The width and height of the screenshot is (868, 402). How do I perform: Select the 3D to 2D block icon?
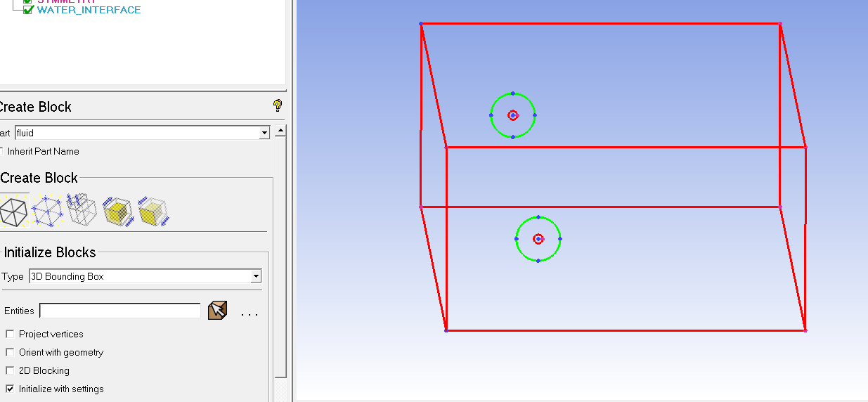pos(152,211)
